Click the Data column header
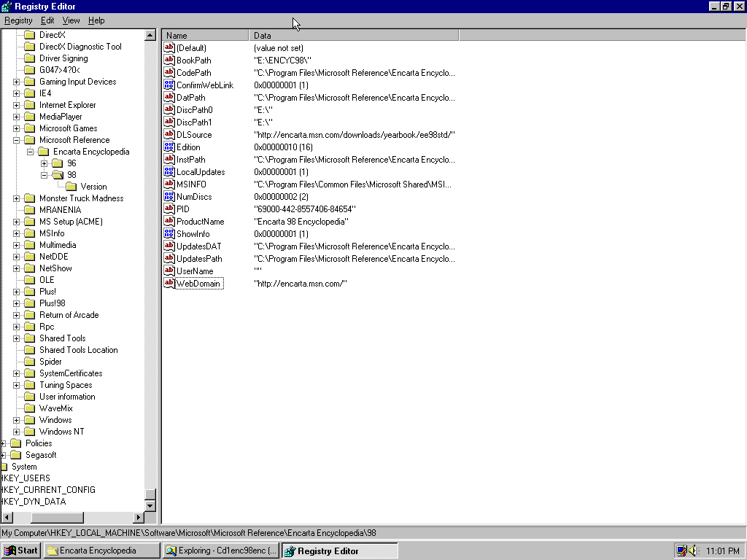The width and height of the screenshot is (747, 560). [x=354, y=35]
